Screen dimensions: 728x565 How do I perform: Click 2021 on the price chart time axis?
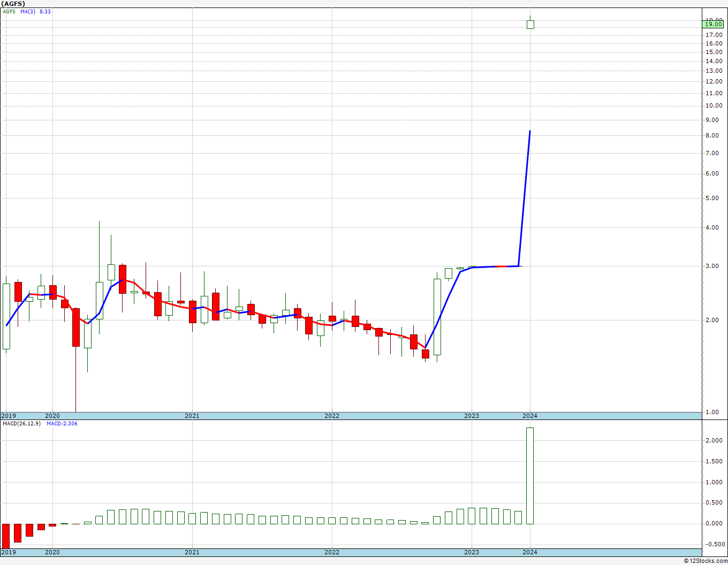(x=192, y=416)
